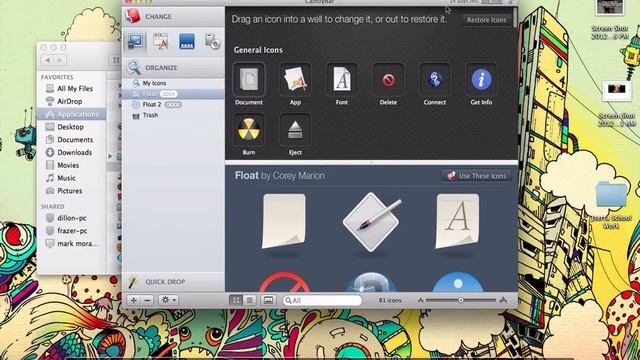Click the Delete icon well
Image resolution: width=640 pixels, height=360 pixels.
[388, 79]
